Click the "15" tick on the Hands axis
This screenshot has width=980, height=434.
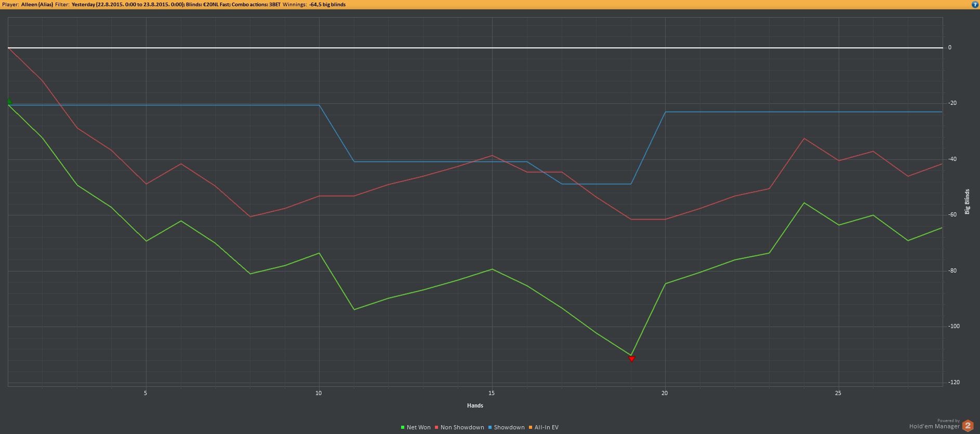492,393
